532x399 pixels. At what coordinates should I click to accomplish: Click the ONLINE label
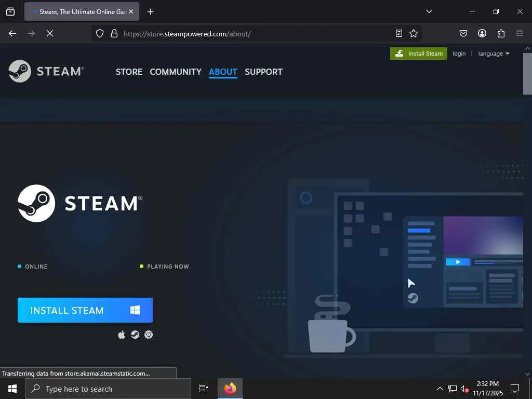click(x=36, y=267)
